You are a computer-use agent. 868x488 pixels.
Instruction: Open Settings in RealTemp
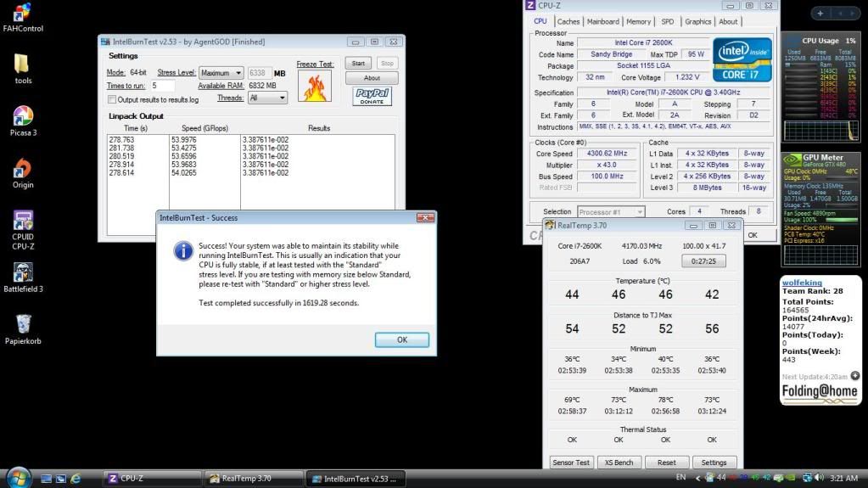point(714,463)
